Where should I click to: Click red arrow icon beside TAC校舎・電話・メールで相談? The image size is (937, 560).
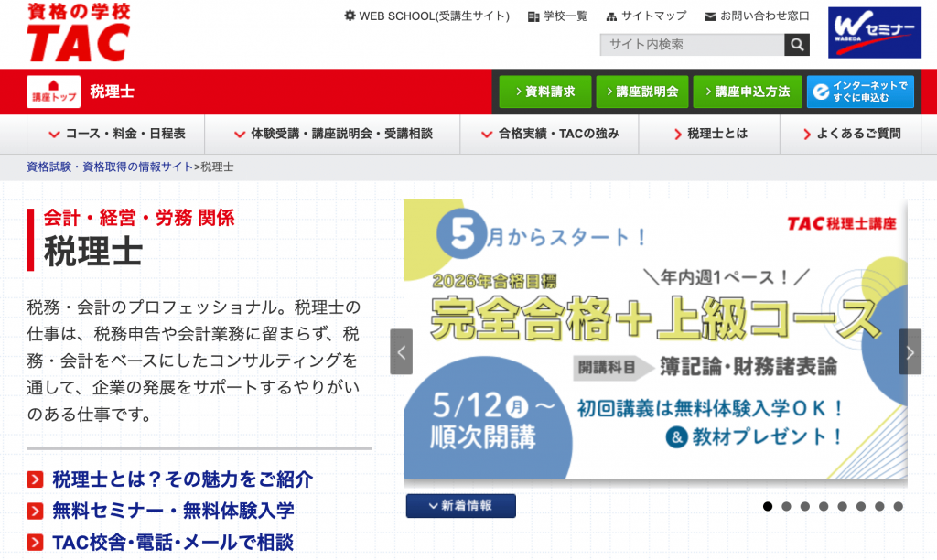tap(36, 543)
